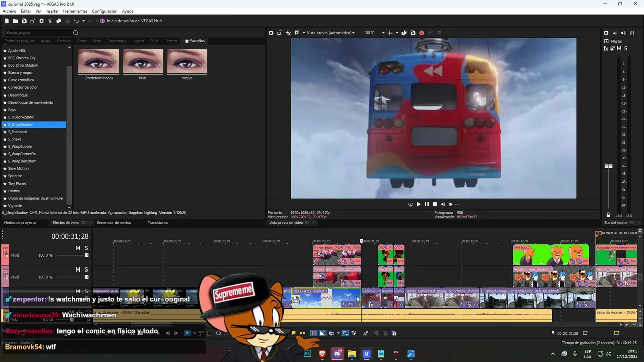The height and width of the screenshot is (362, 644).
Task: Select the normal edit tool arrow
Action: pos(187,333)
